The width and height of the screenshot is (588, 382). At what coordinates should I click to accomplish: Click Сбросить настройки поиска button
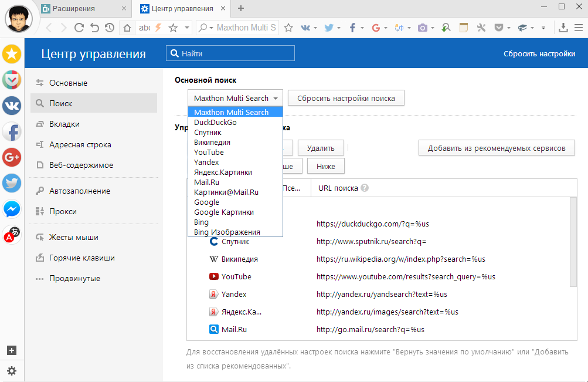[x=346, y=99]
